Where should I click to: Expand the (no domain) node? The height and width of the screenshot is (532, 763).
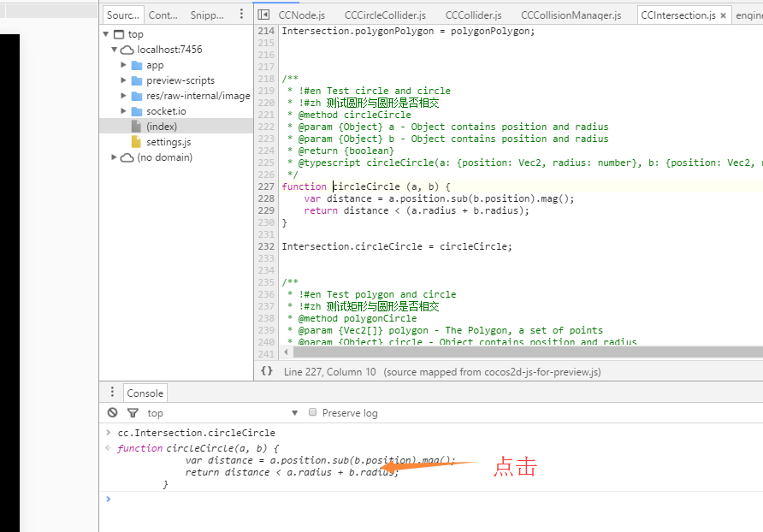click(x=114, y=157)
